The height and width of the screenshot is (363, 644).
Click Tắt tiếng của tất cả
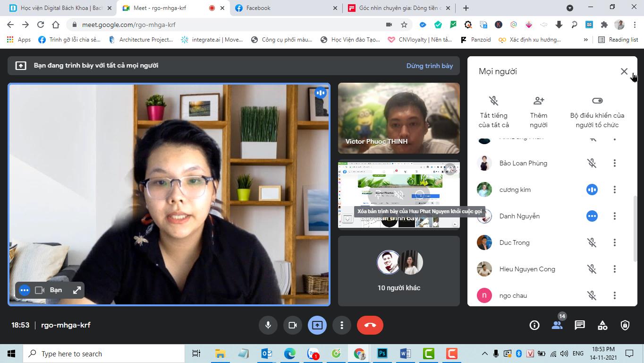[493, 112]
